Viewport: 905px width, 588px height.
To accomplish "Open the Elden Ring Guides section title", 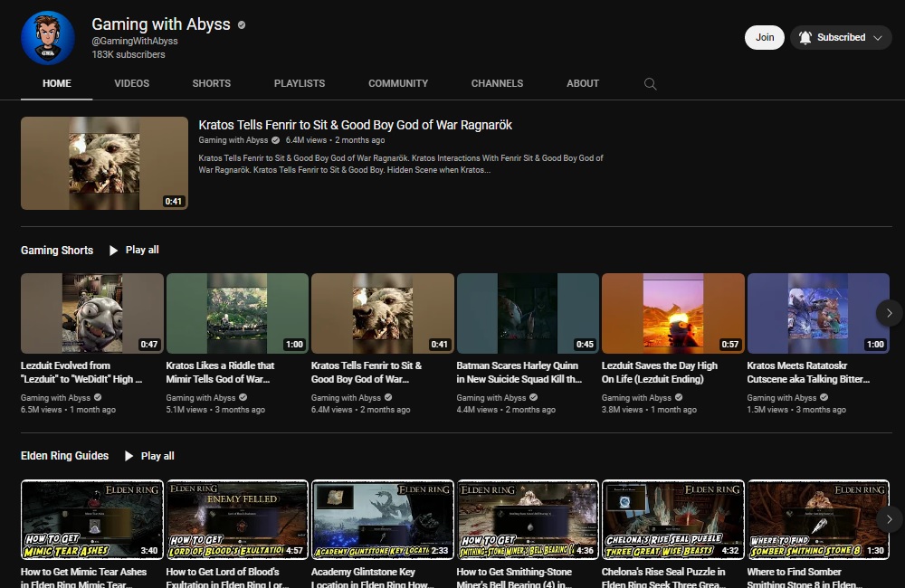I will point(64,456).
